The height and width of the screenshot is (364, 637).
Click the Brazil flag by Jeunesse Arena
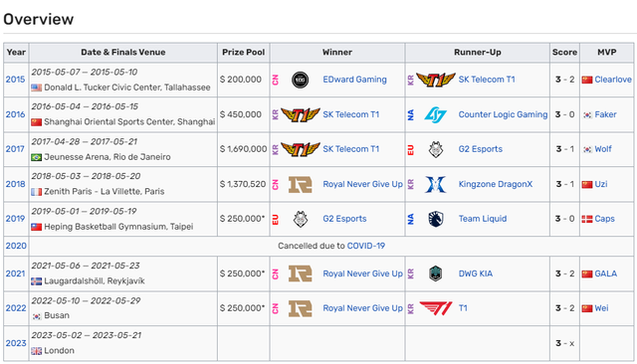(37, 157)
